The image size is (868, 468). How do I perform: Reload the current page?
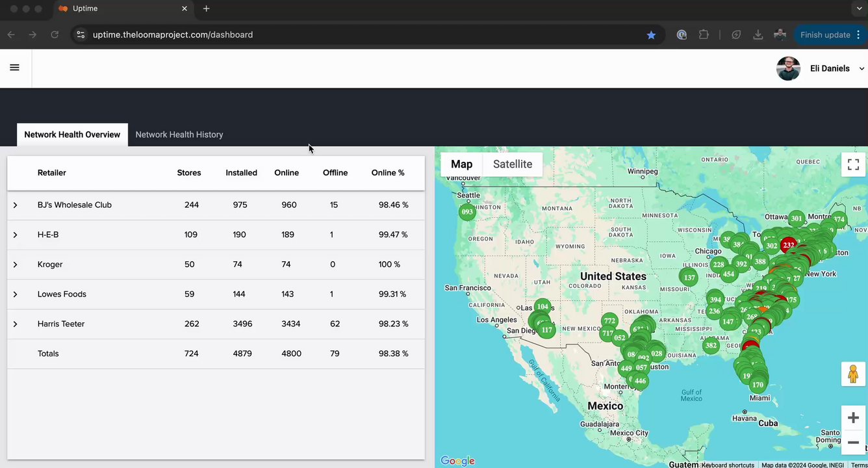(55, 35)
